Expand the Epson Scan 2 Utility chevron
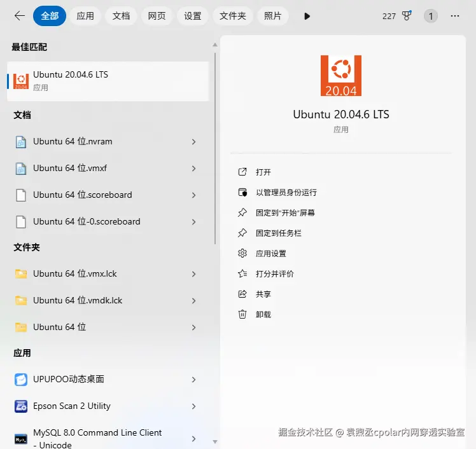476x449 pixels. tap(194, 406)
